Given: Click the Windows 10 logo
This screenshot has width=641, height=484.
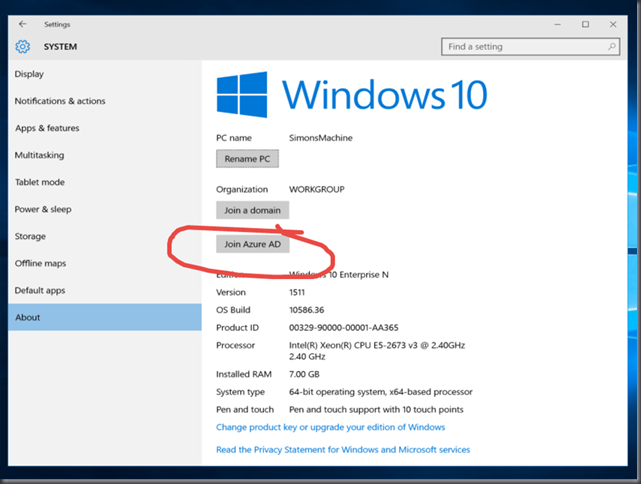Looking at the screenshot, I should point(352,94).
